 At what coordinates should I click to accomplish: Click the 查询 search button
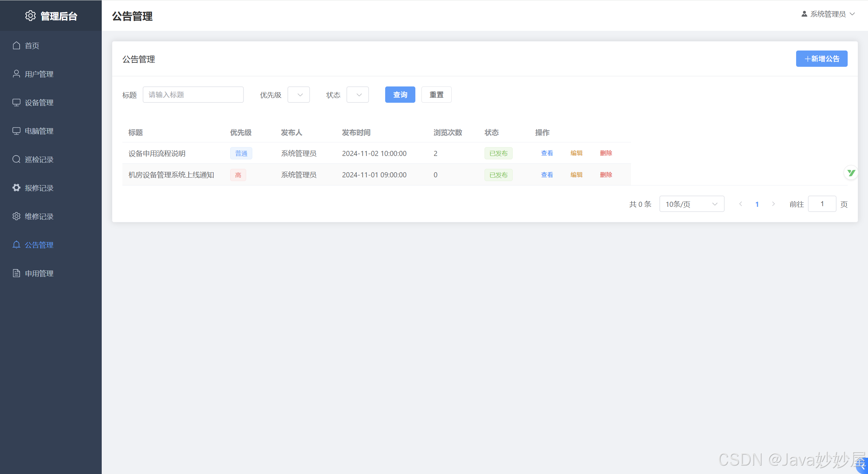coord(400,95)
